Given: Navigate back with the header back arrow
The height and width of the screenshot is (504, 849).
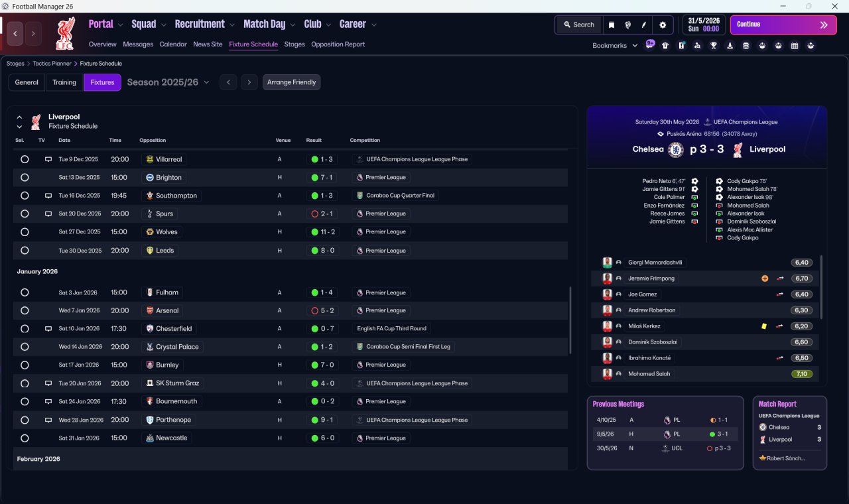Looking at the screenshot, I should 16,33.
